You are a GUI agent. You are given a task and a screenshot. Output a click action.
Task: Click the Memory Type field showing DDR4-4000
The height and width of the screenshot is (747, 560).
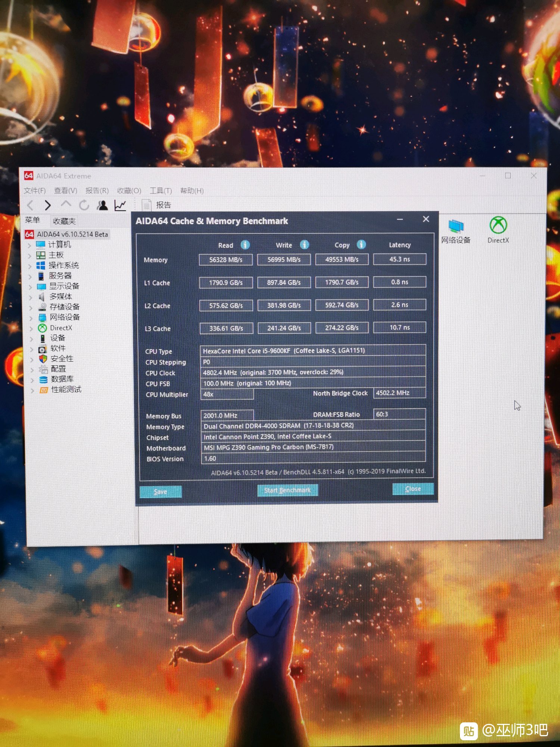click(x=313, y=425)
